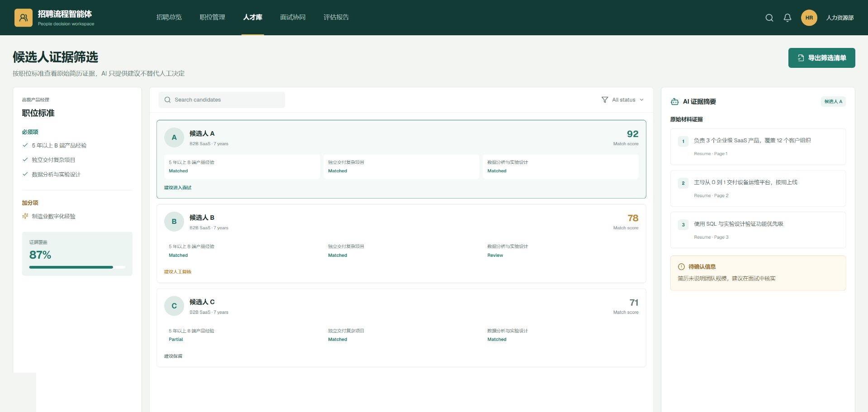Click Review status under candidate B

[495, 256]
